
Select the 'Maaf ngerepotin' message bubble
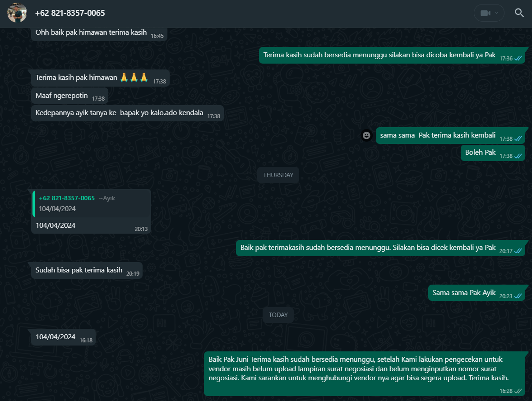click(x=62, y=95)
